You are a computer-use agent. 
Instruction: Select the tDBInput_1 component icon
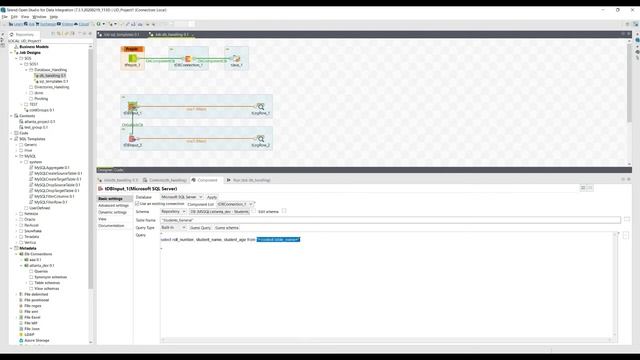tap(132, 107)
